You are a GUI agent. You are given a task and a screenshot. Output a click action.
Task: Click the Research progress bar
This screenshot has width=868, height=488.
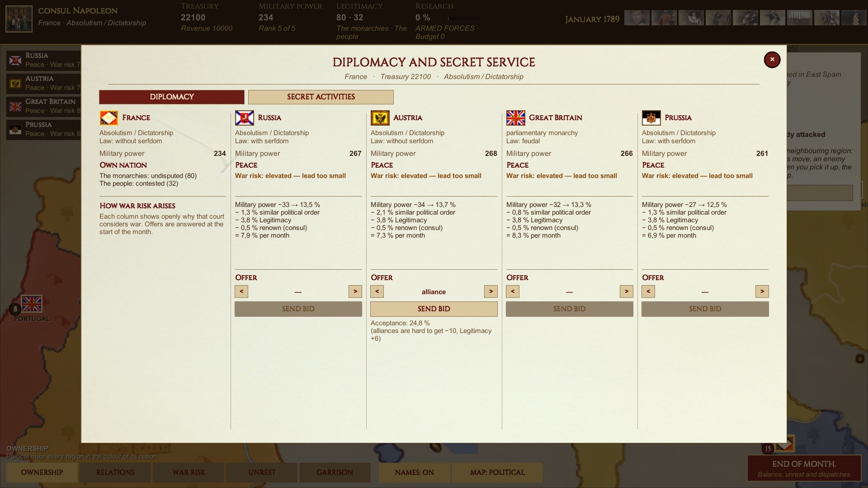click(x=464, y=19)
